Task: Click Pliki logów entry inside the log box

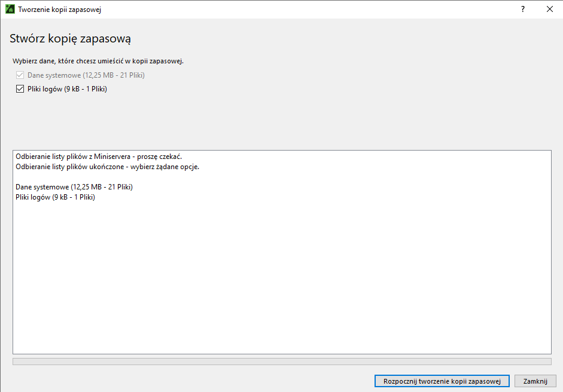Action: click(x=55, y=197)
